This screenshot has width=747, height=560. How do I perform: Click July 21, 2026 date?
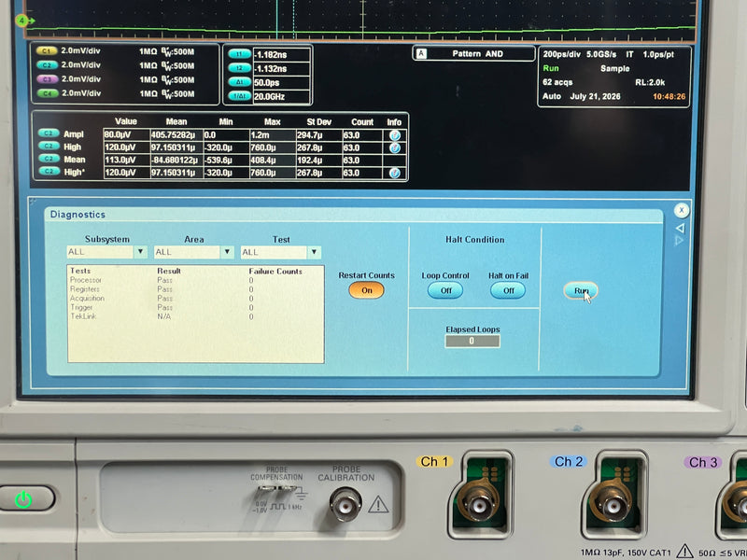coord(595,96)
